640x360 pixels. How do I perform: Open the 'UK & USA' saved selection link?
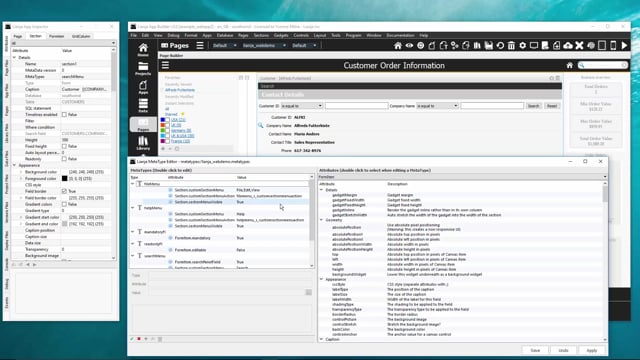pos(182,136)
